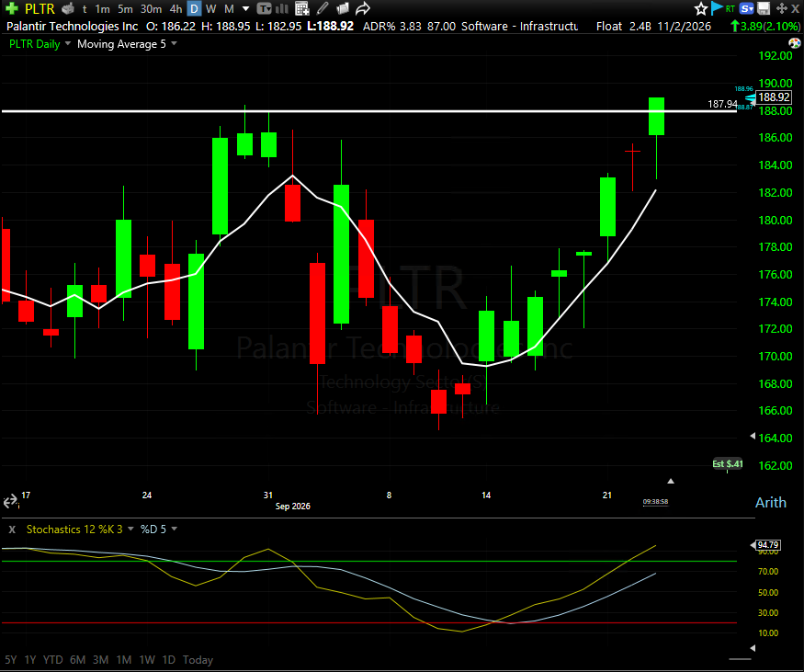Viewport: 804px width, 672px height.
Task: Zoom chart to 6M range
Action: [x=77, y=660]
